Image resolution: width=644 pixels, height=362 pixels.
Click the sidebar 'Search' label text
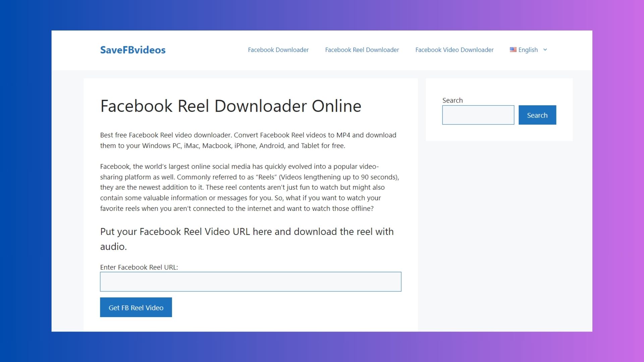click(x=452, y=100)
